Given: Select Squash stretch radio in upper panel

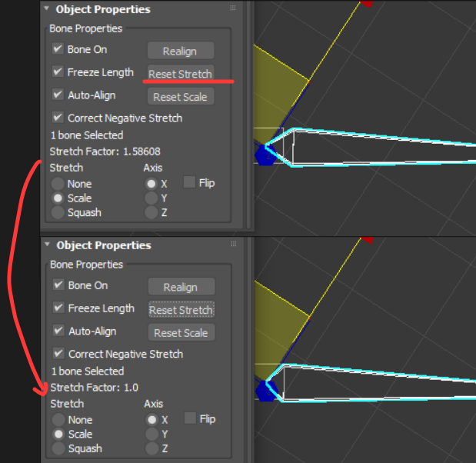Looking at the screenshot, I should [x=58, y=212].
